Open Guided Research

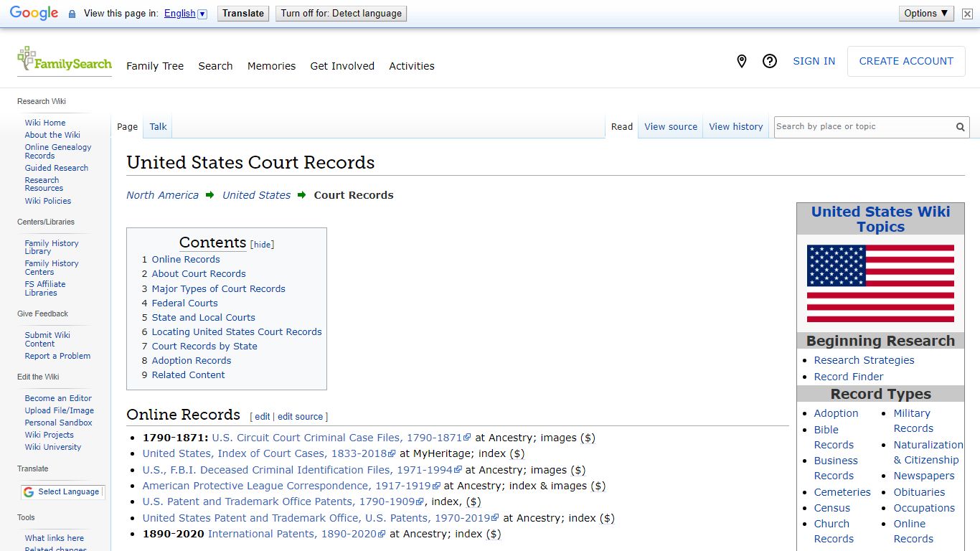(x=57, y=168)
